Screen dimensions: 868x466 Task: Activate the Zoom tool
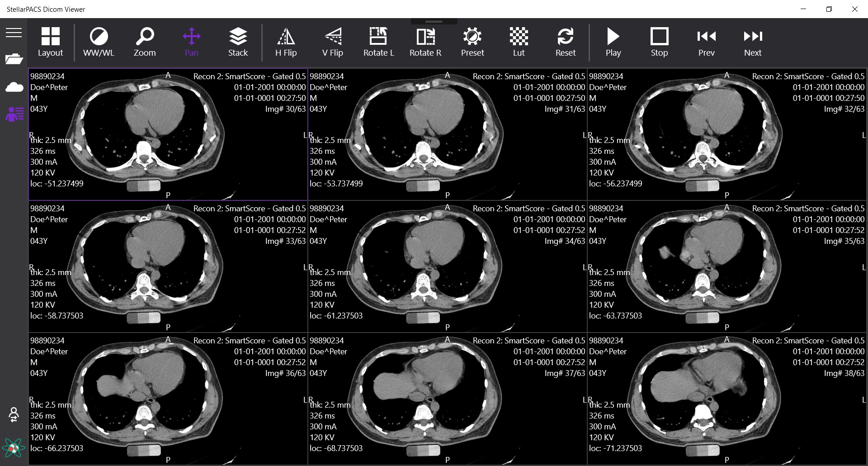(145, 42)
